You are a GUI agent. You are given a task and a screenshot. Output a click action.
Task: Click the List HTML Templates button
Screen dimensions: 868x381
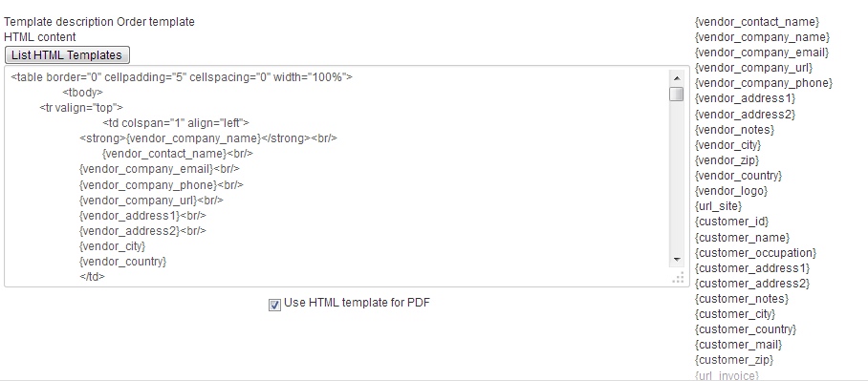coord(67,55)
